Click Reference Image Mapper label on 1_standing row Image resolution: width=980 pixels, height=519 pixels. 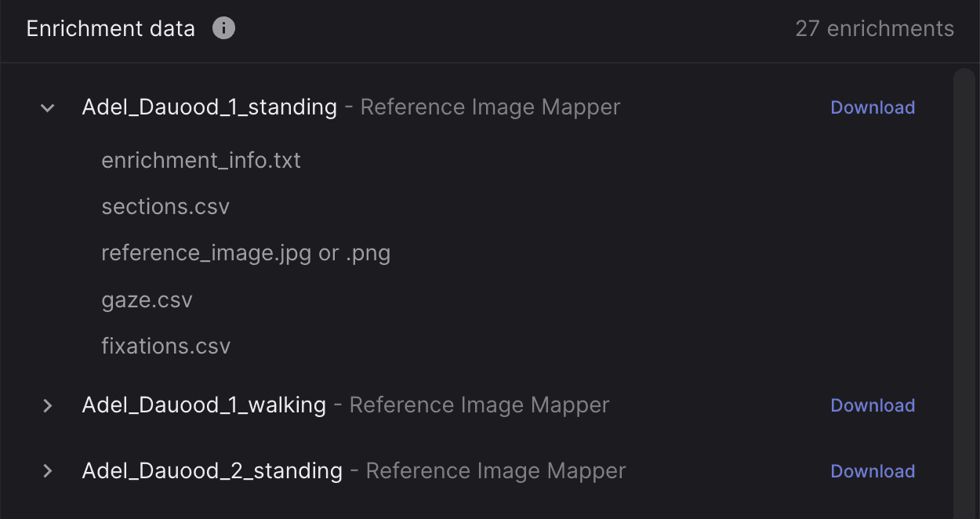coord(490,107)
